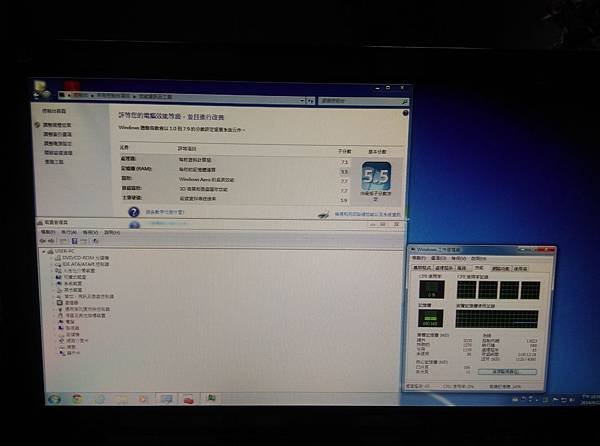Expand the DVD/CD-ROM drives node

click(52, 258)
